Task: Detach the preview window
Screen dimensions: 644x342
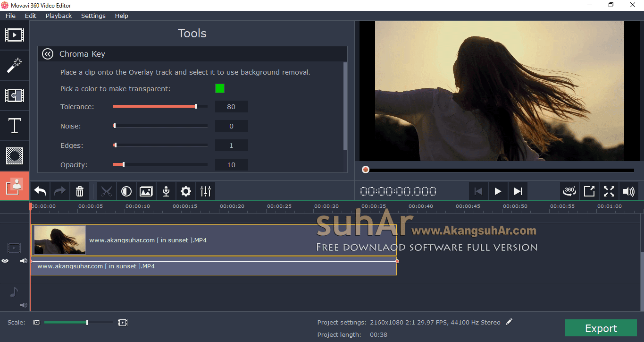Action: click(589, 191)
